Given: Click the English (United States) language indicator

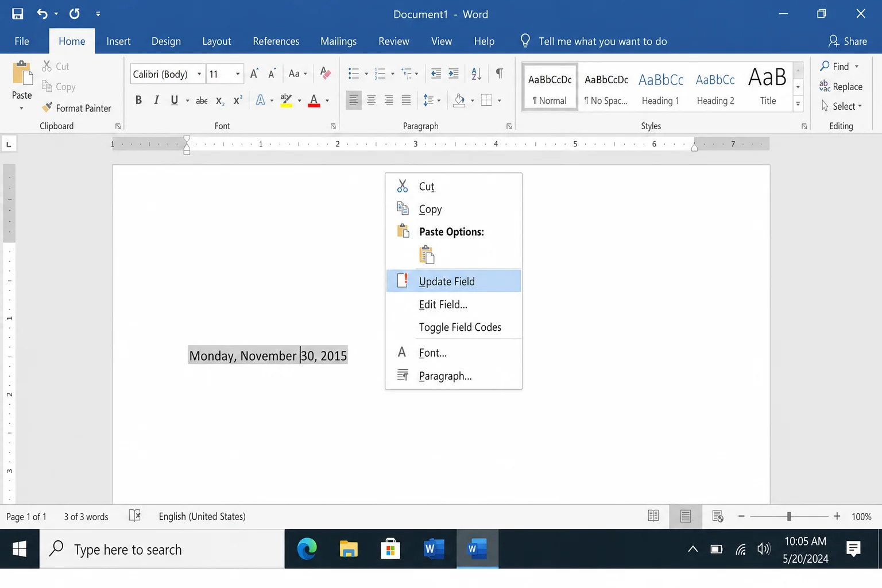Looking at the screenshot, I should (x=202, y=516).
